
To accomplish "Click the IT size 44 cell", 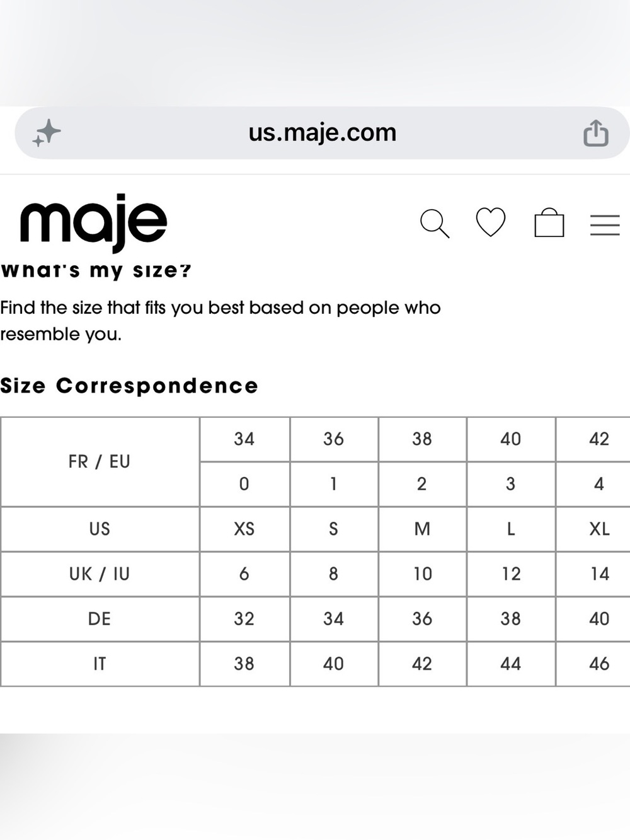I will click(x=511, y=664).
